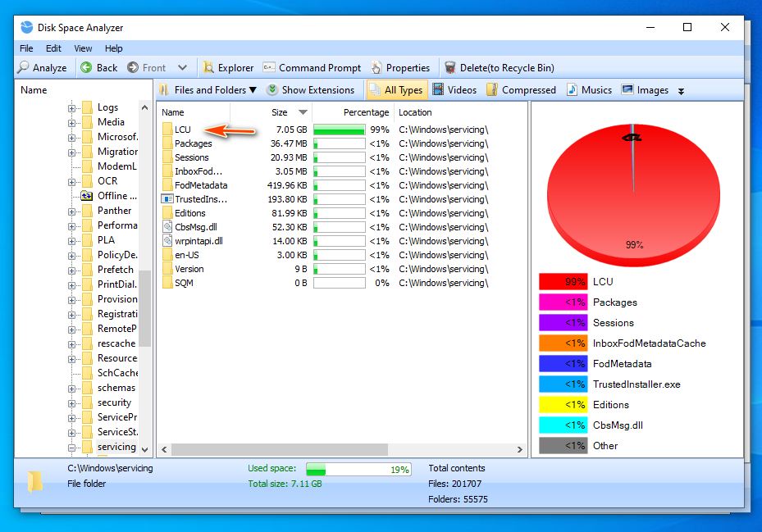This screenshot has height=532, width=762.
Task: Filter by Images picture icon
Action: point(627,89)
